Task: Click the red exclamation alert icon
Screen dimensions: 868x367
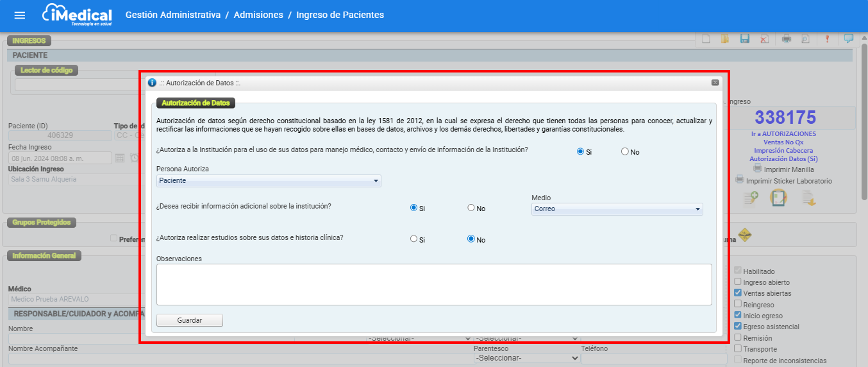Action: coord(828,38)
